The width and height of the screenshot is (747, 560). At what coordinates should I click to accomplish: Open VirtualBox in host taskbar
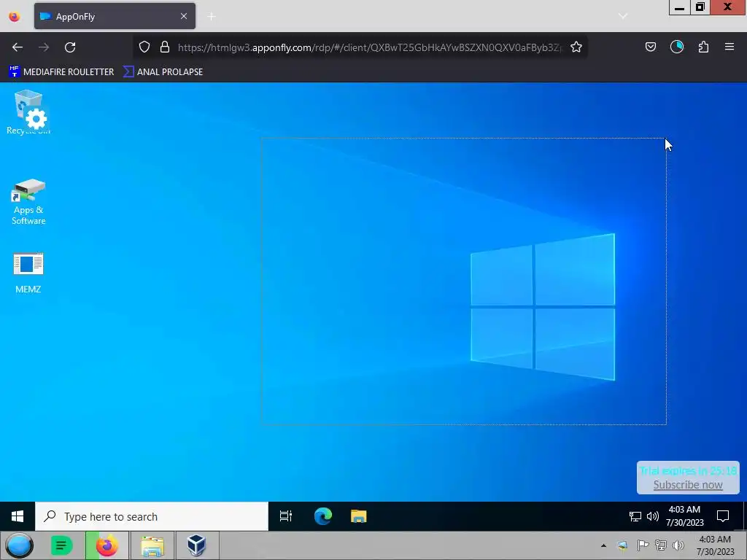pos(196,545)
